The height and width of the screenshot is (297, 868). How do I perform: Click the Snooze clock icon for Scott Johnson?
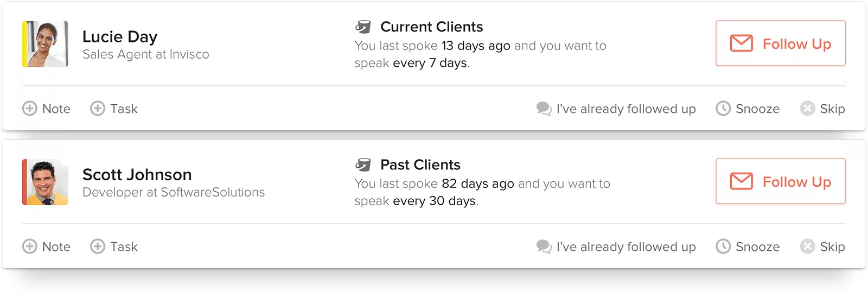pyautogui.click(x=723, y=247)
